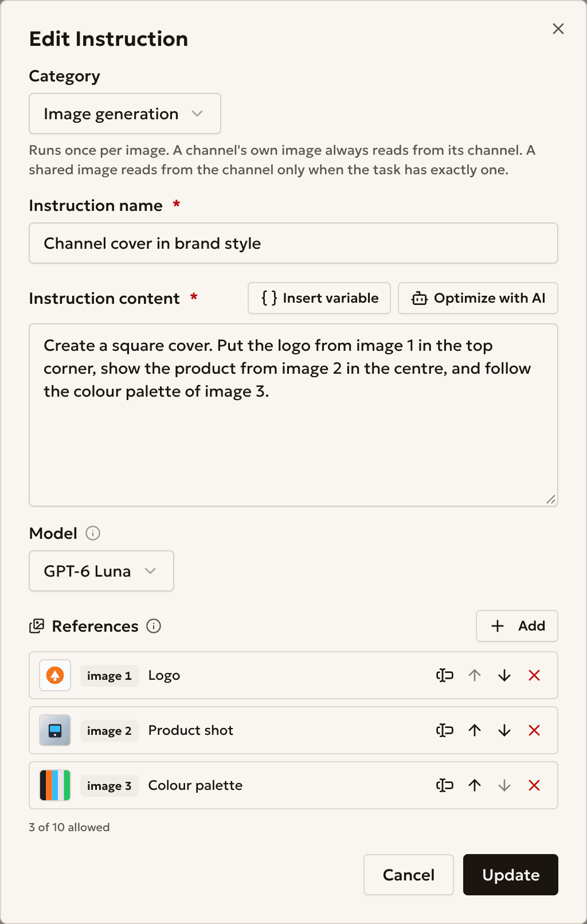The image size is (587, 924).
Task: Move Product shot reference down
Action: tap(504, 730)
